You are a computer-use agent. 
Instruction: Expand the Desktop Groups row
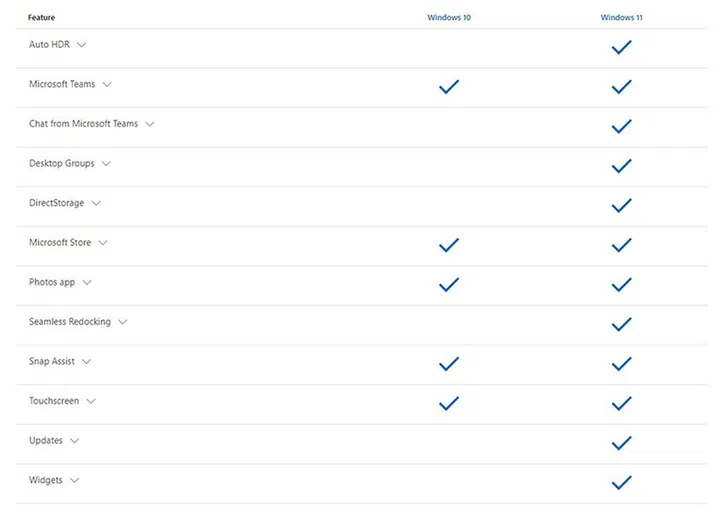106,164
